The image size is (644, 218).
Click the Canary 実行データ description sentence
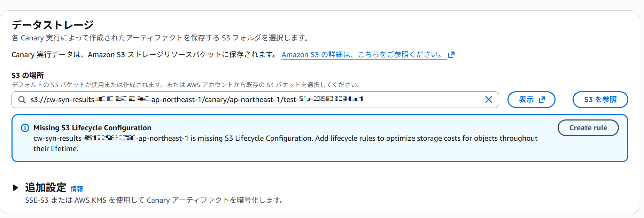tap(144, 55)
